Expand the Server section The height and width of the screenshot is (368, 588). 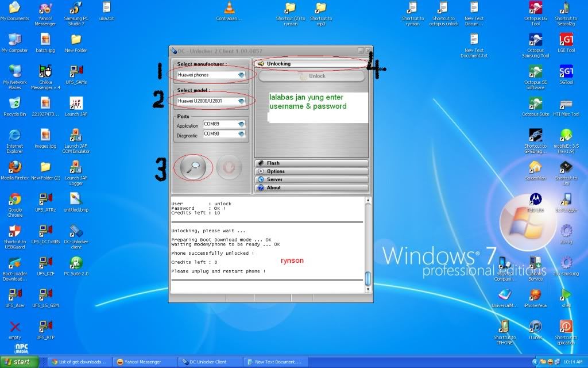(311, 179)
